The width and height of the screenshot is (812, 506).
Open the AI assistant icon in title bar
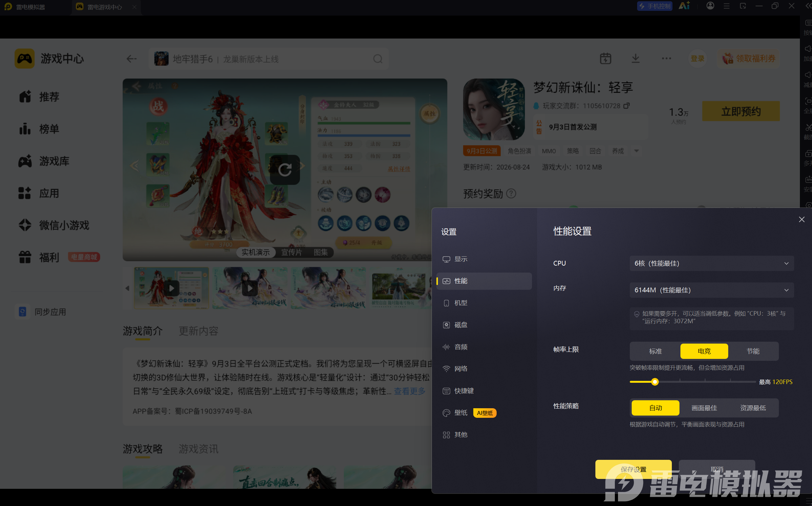tap(684, 6)
